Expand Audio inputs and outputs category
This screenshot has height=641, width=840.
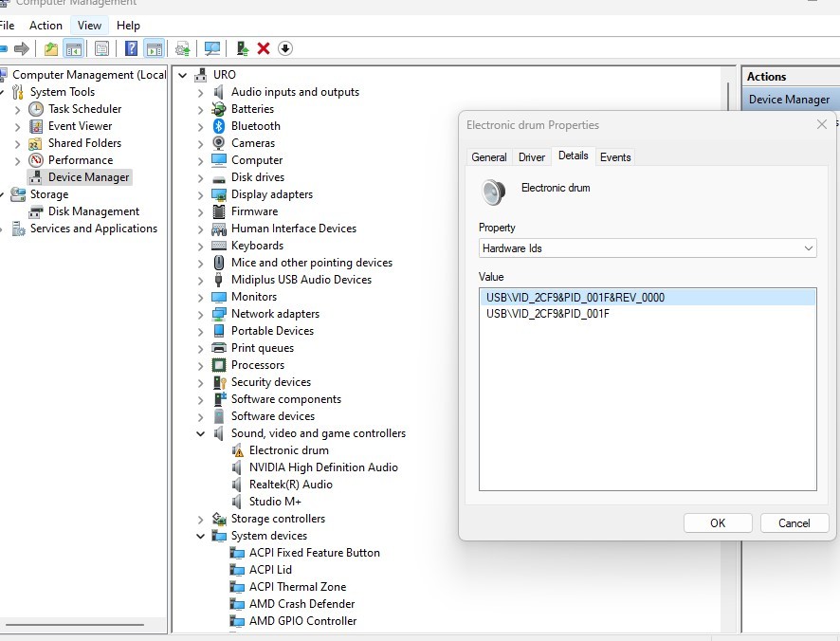[x=200, y=93]
